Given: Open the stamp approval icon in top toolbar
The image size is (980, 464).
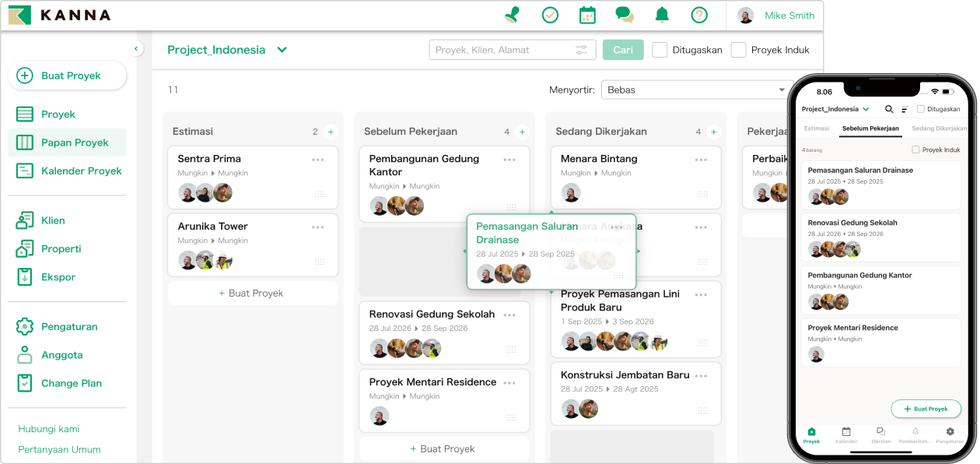Looking at the screenshot, I should (x=512, y=14).
